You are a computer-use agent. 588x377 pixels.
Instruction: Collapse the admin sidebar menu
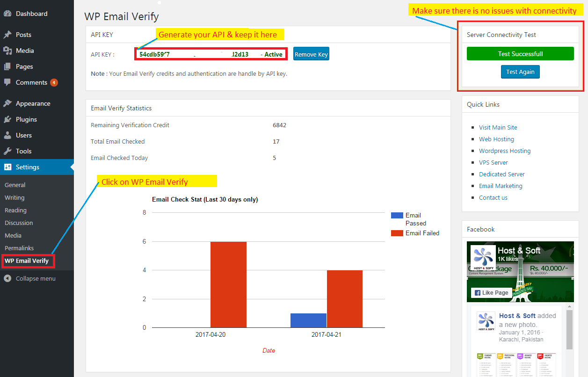click(x=30, y=278)
